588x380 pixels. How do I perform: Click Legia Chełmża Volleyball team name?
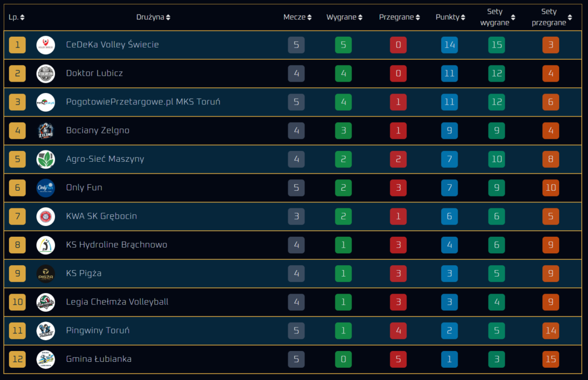coord(117,302)
